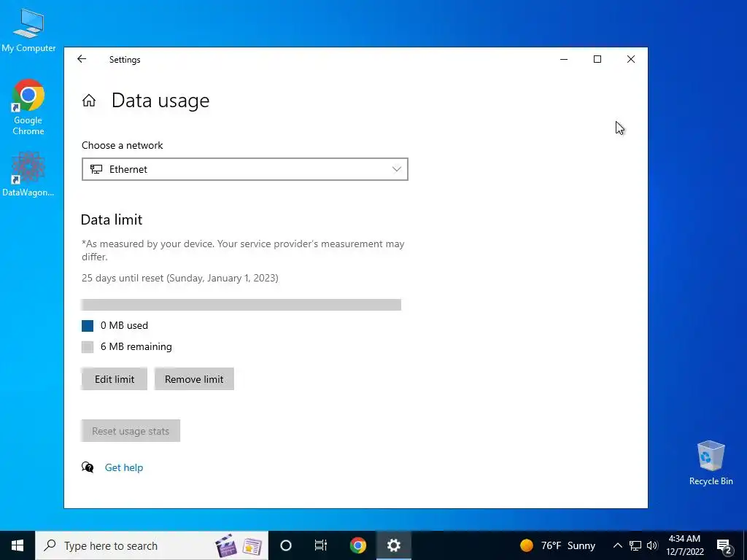747x560 pixels.
Task: Click the 'Data usage' page title
Action: click(160, 101)
